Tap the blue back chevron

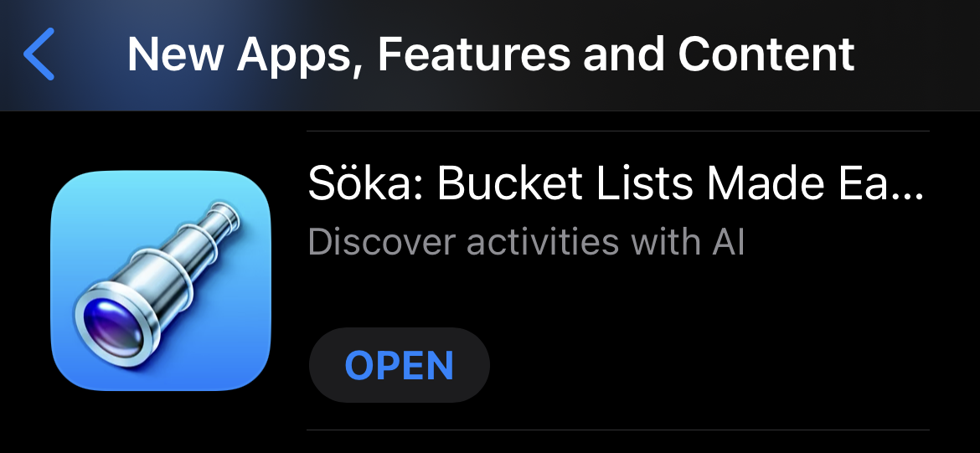pyautogui.click(x=39, y=54)
